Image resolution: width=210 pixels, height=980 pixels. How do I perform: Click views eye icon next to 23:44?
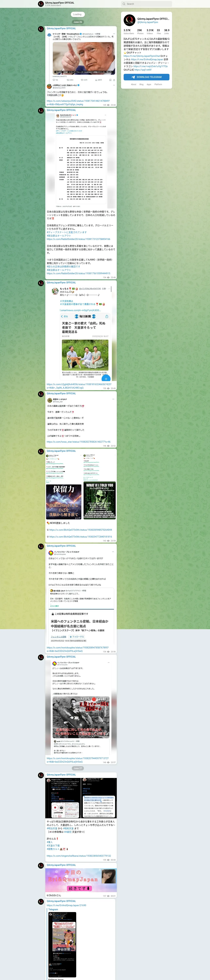109,105
